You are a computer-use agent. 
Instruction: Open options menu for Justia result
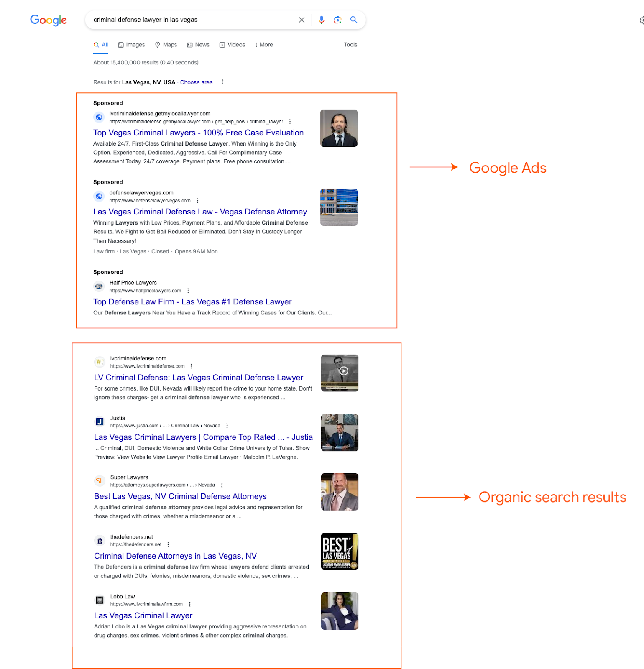click(x=227, y=426)
